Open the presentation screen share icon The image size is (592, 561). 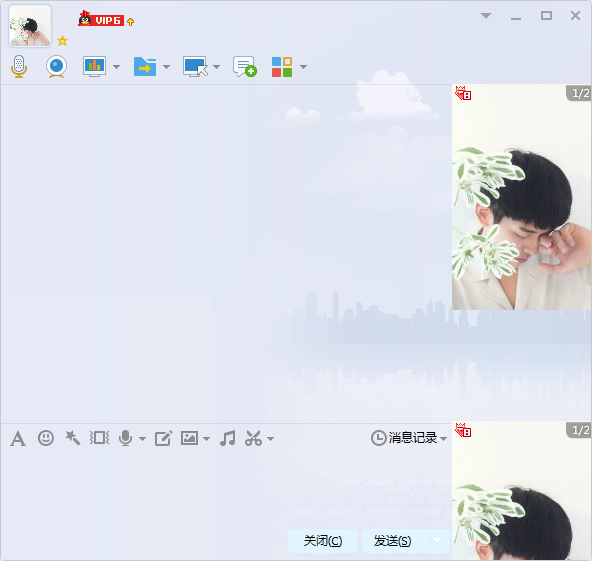point(94,66)
